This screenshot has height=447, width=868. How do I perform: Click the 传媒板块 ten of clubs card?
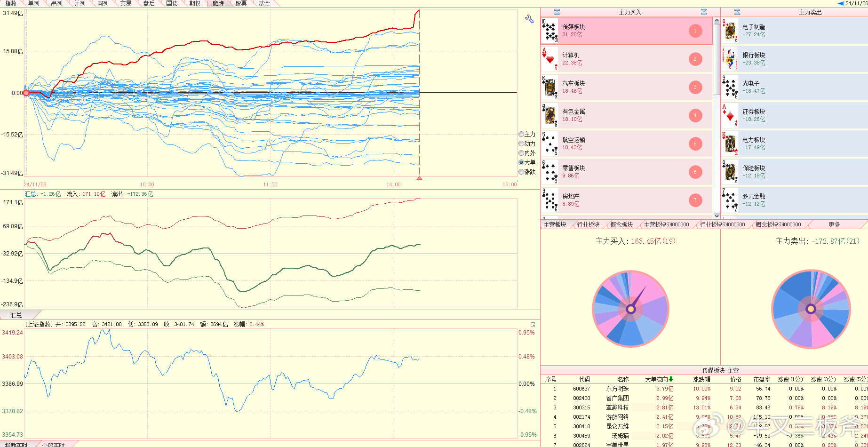549,31
